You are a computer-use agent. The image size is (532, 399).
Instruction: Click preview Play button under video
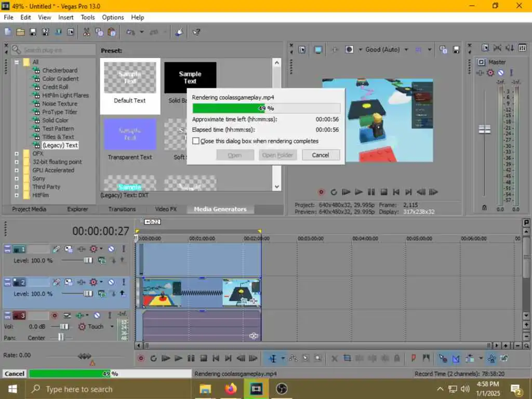(358, 192)
